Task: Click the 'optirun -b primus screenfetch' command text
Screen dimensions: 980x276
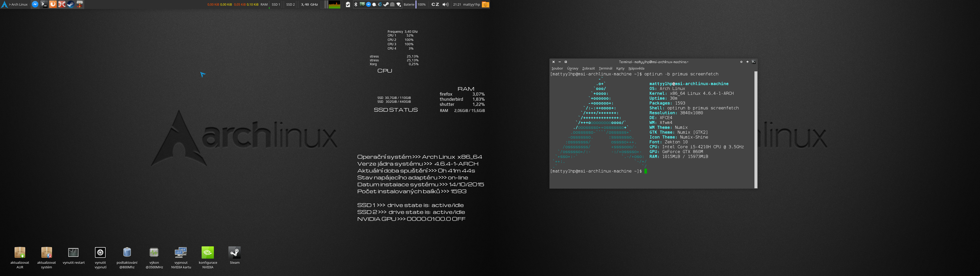Action: pos(681,74)
